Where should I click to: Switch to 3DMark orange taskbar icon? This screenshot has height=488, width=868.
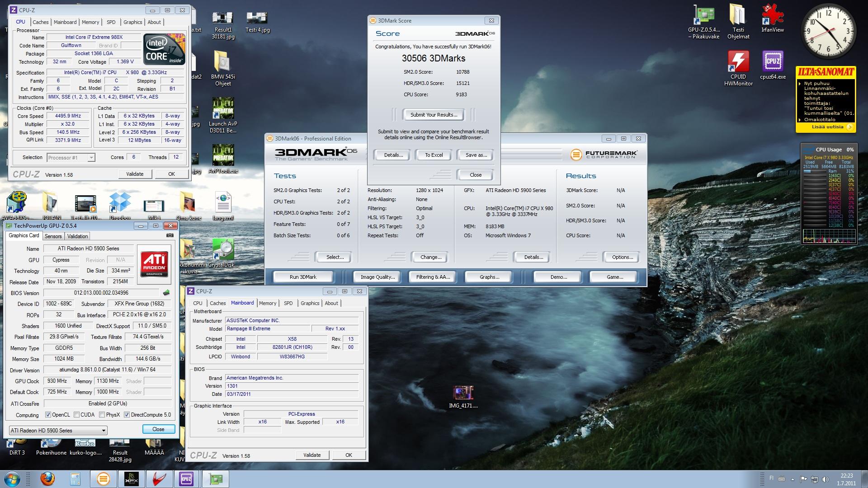[x=104, y=479]
